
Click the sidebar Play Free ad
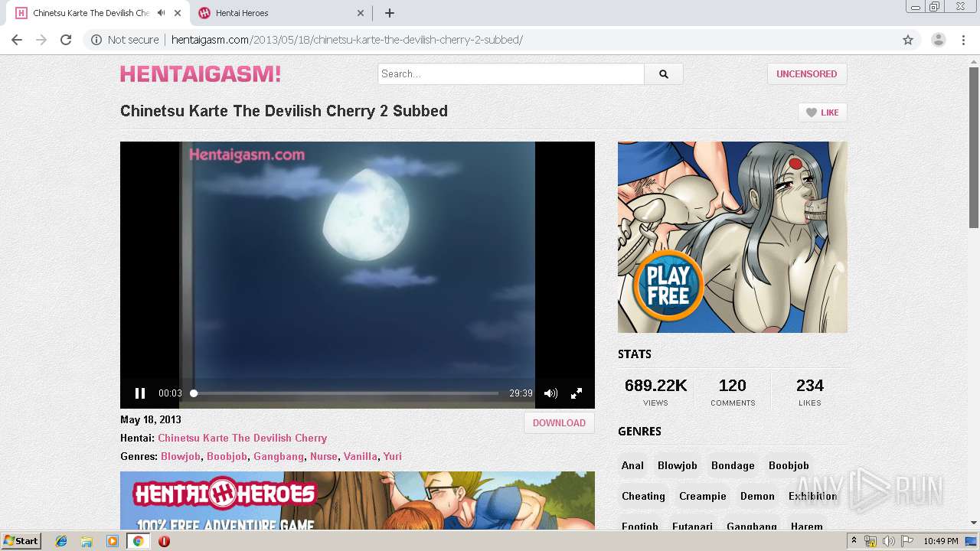pos(733,237)
